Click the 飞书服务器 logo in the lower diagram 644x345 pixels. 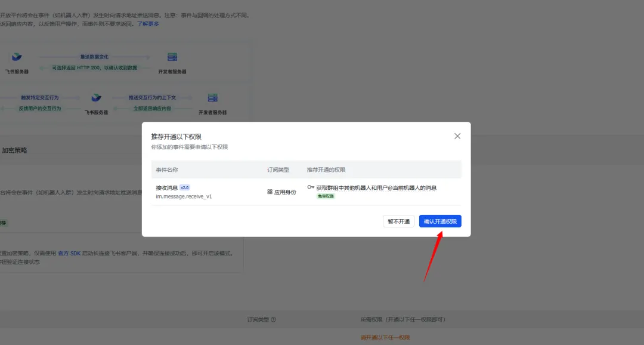click(x=96, y=97)
